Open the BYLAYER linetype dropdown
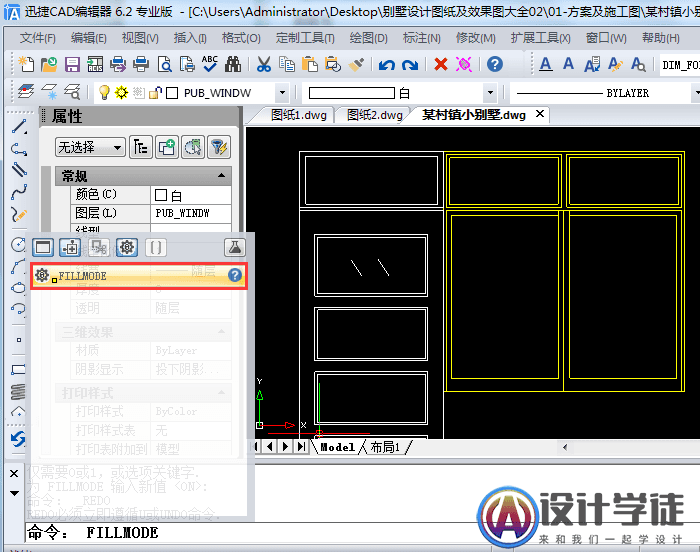The height and width of the screenshot is (552, 700). (x=696, y=93)
